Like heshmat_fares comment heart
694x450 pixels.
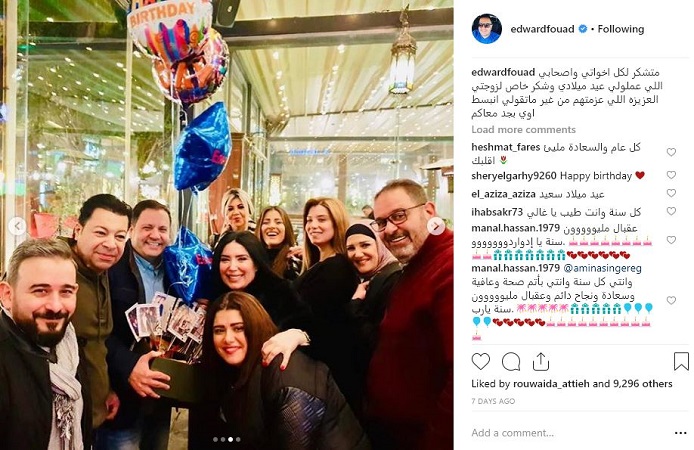click(671, 152)
